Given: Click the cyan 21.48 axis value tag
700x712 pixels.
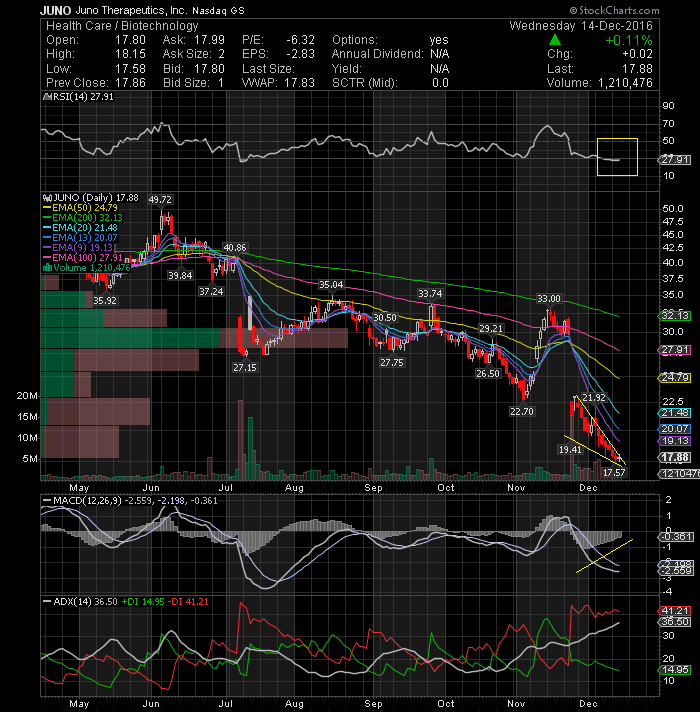Looking at the screenshot, I should click(x=675, y=413).
